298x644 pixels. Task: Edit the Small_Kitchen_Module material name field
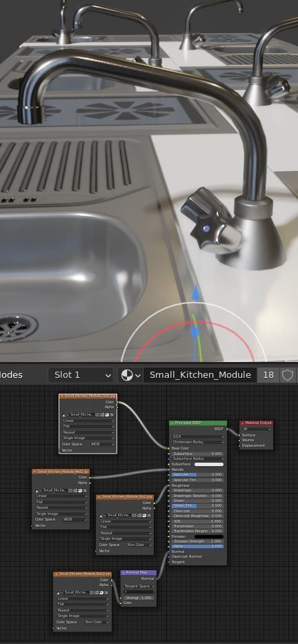pyautogui.click(x=200, y=374)
